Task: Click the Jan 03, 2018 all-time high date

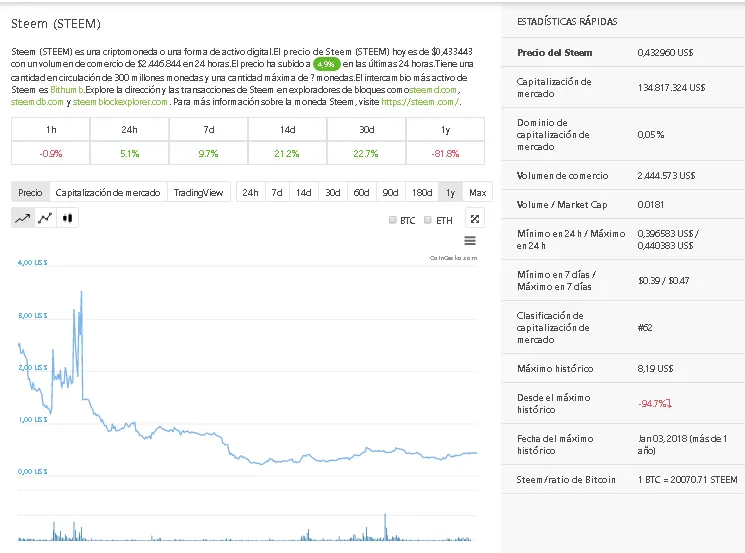Action: tap(682, 444)
